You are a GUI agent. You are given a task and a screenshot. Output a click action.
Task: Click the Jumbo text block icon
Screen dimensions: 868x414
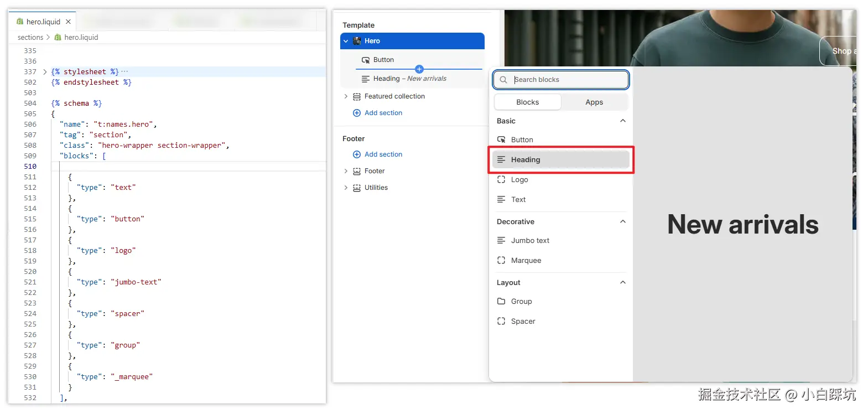pos(501,240)
